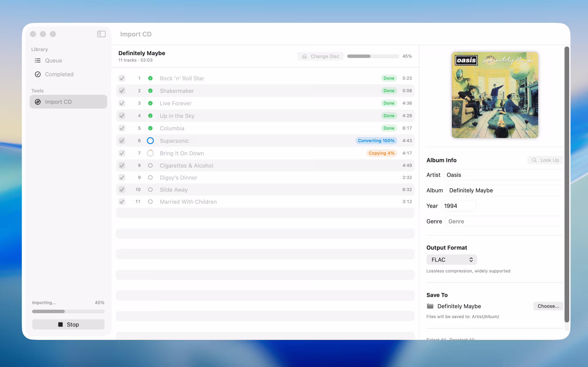Click the folder icon under Save To
This screenshot has width=588, height=367.
tap(430, 306)
